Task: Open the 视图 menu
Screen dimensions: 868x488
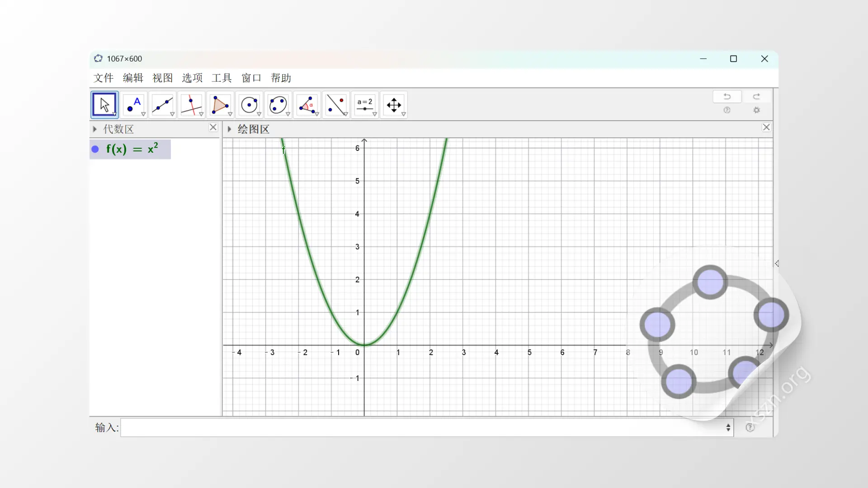Action: [163, 78]
